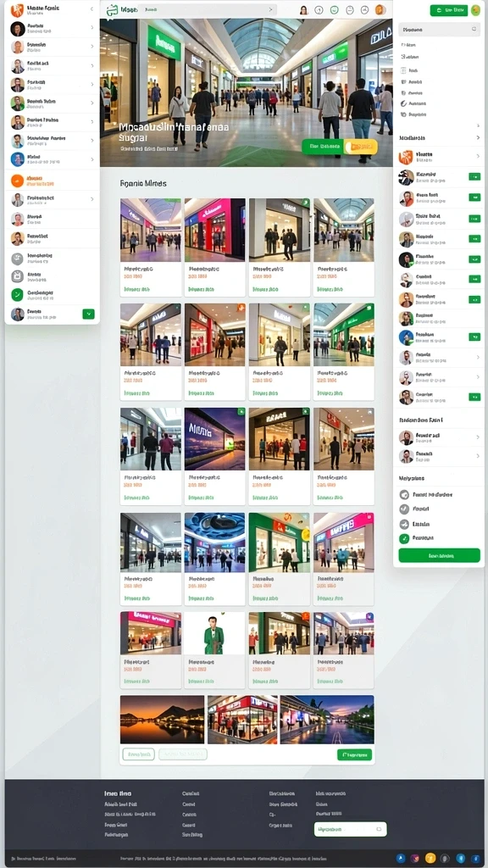Uncheck the green checked circle above wide green button

404,538
